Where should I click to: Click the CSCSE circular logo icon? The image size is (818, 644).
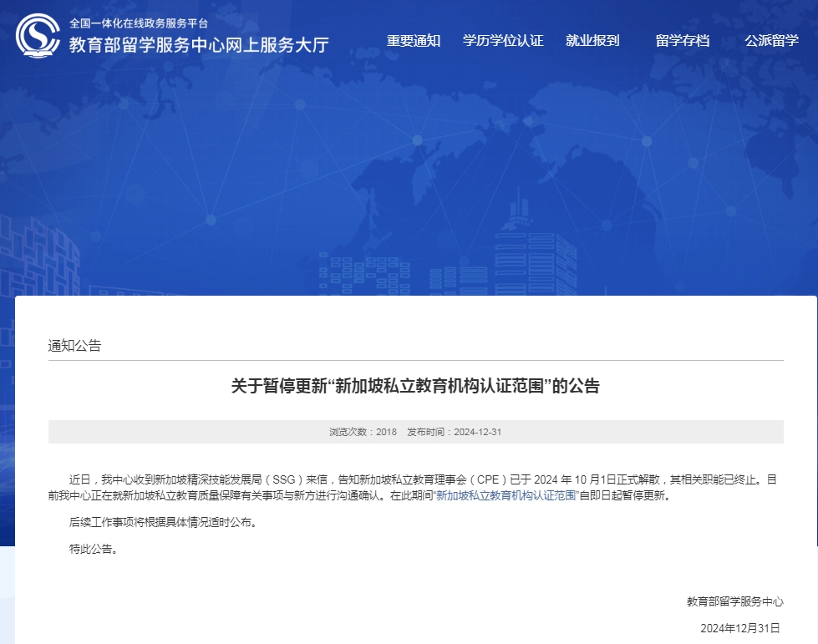[38, 35]
